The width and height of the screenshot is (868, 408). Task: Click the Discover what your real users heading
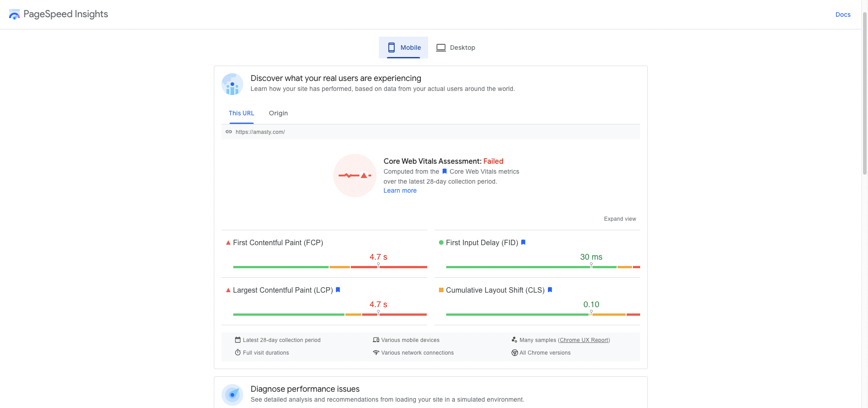click(336, 78)
